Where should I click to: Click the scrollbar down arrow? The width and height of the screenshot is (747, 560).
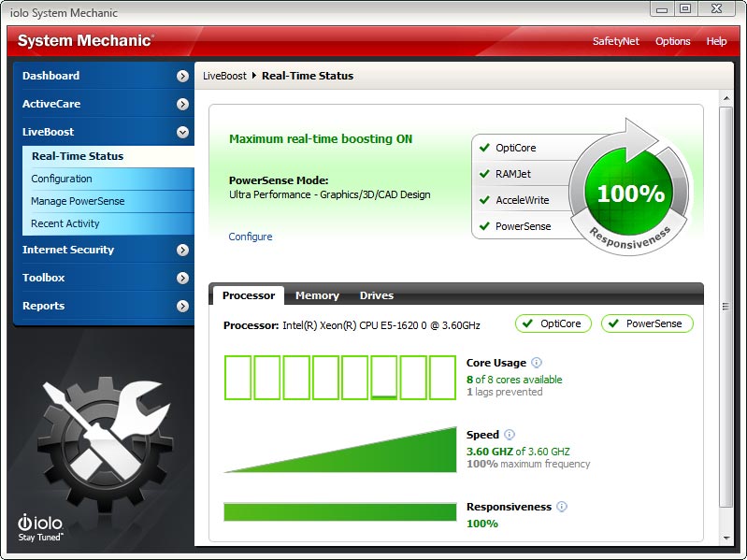[726, 538]
